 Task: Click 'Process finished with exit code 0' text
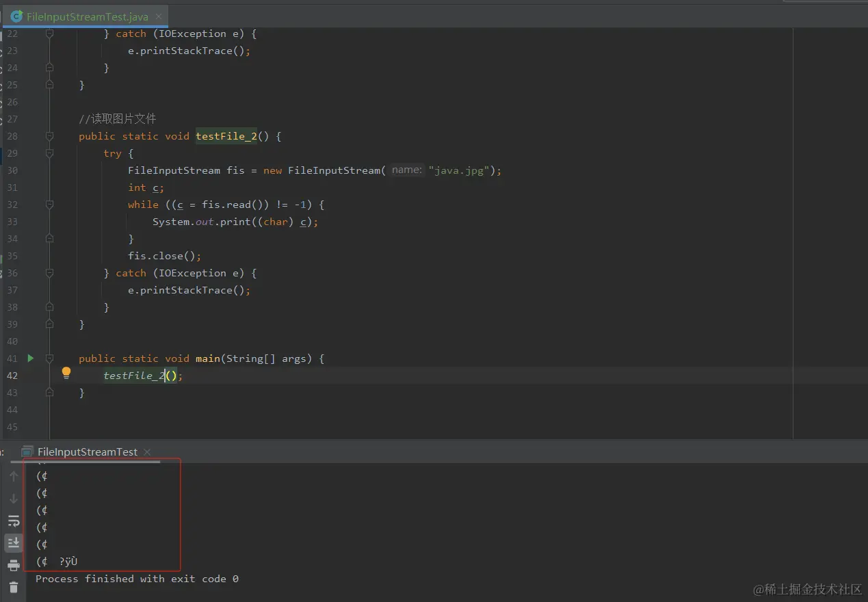137,579
